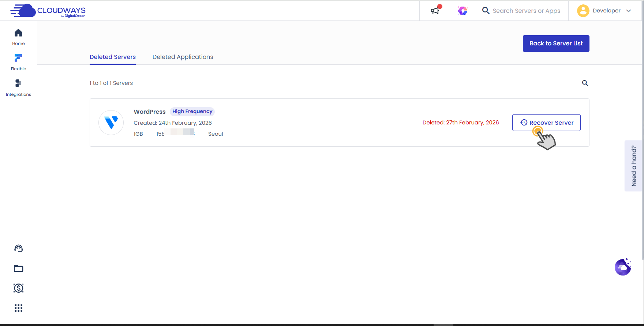Click Deleted: 27th February, 2026 text
The image size is (644, 326).
click(x=461, y=123)
